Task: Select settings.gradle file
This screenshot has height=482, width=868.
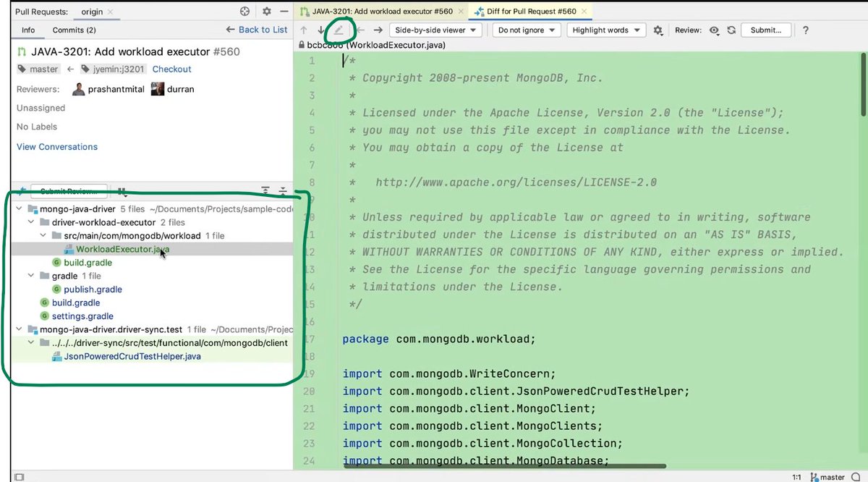Action: click(x=82, y=316)
